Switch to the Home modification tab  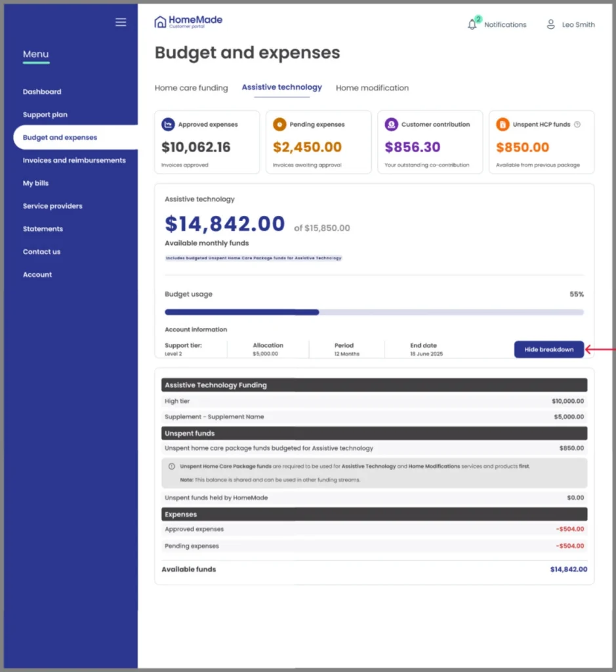pos(372,87)
